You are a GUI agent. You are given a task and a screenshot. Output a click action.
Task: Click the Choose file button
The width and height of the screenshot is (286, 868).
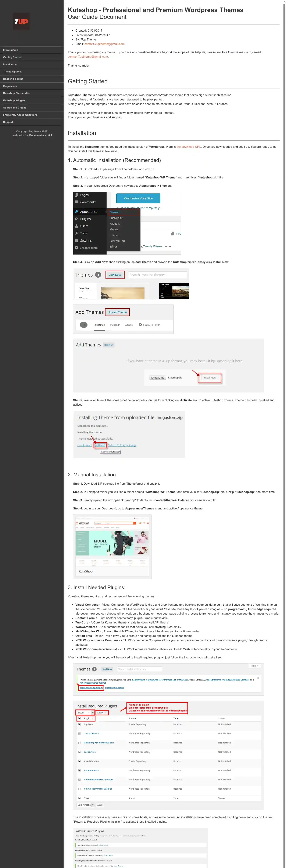tap(158, 378)
